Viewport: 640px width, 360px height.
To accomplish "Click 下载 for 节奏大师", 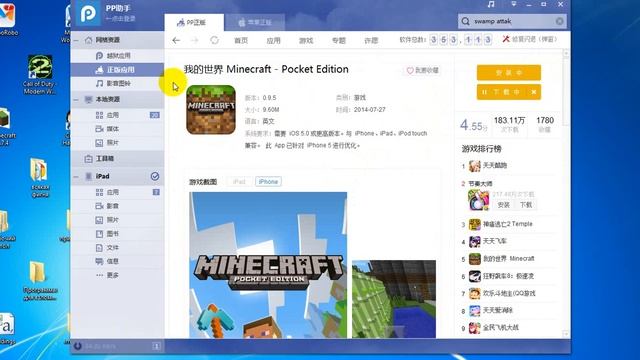I will 526,205.
